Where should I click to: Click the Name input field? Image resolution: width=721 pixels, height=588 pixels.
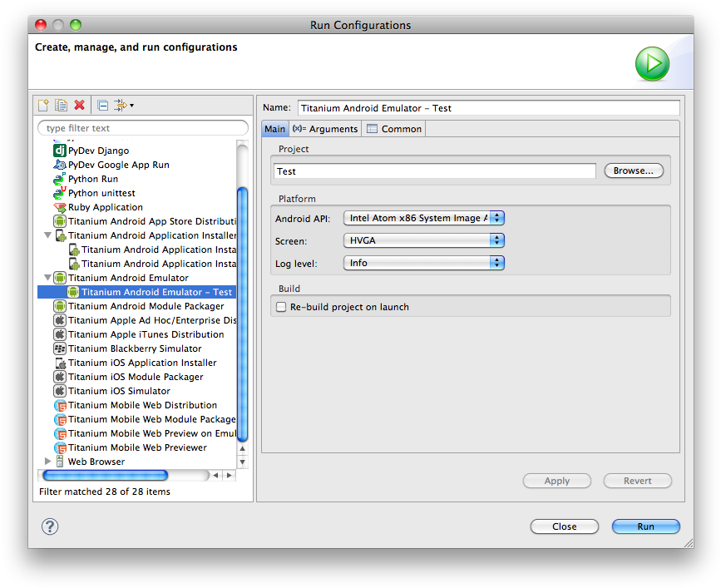coord(489,108)
